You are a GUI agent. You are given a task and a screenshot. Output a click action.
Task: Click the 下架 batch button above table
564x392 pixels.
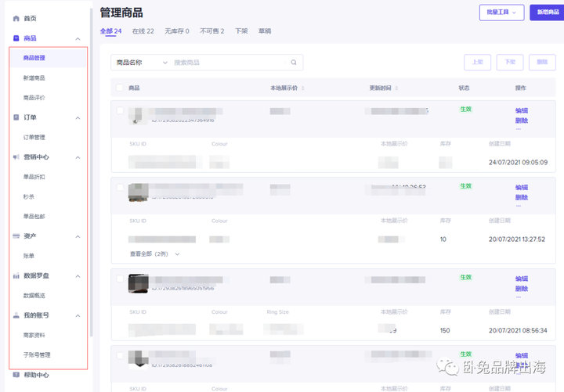tap(510, 62)
